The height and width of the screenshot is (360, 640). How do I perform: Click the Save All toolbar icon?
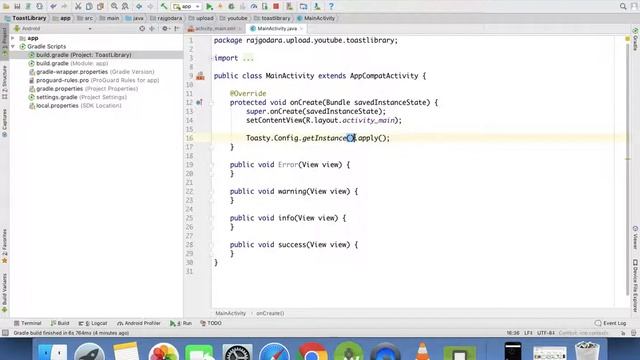click(x=17, y=6)
